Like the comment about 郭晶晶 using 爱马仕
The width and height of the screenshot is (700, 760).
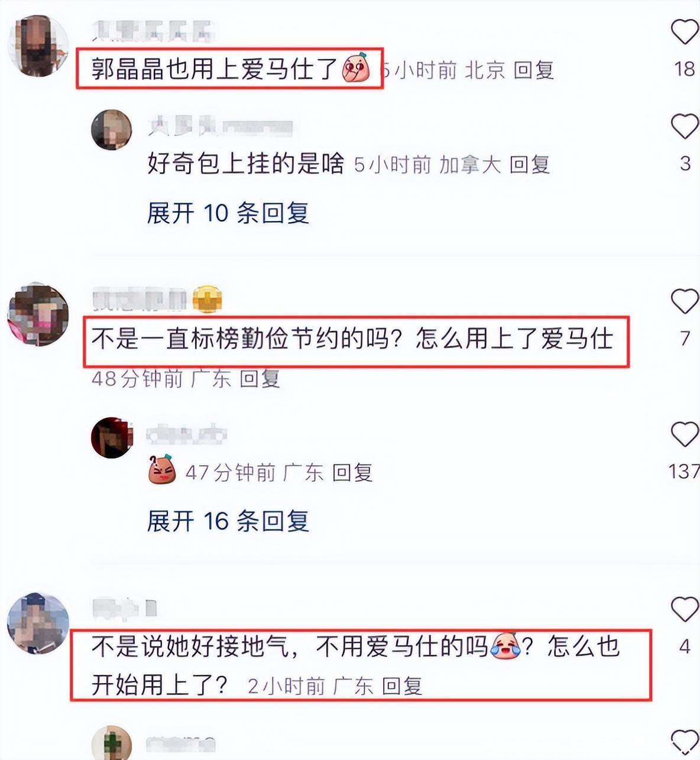click(685, 31)
